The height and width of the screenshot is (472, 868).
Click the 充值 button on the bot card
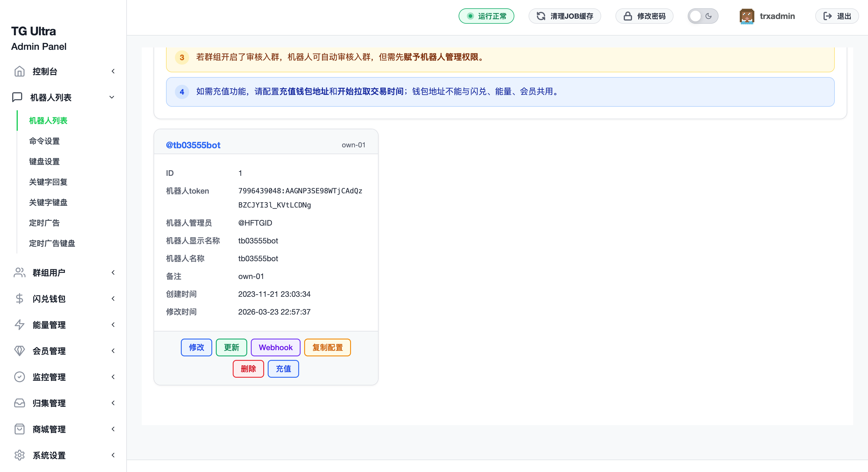[283, 369]
